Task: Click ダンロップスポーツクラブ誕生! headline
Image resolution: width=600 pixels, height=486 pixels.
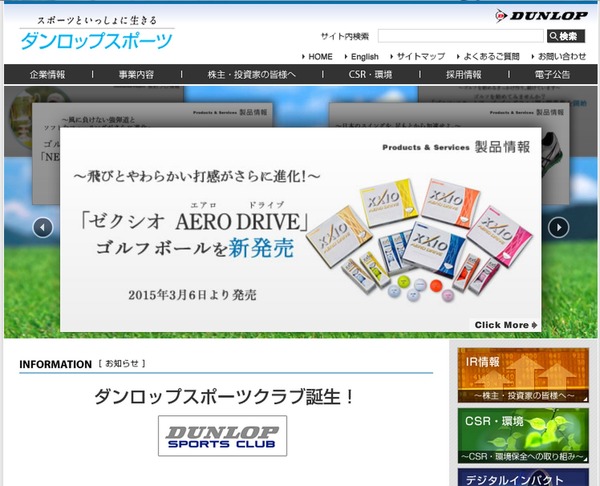Action: pyautogui.click(x=225, y=396)
